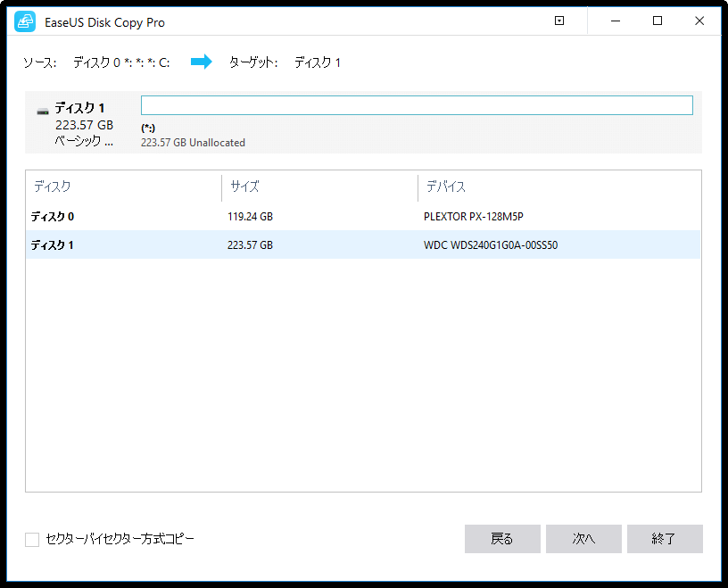The height and width of the screenshot is (588, 728).
Task: Click WDC WDS240G1G0A-00SS50 device cell
Action: click(491, 244)
